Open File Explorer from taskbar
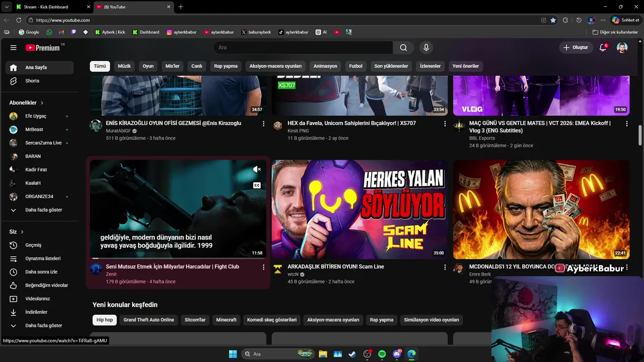The width and height of the screenshot is (644, 362). tap(323, 354)
